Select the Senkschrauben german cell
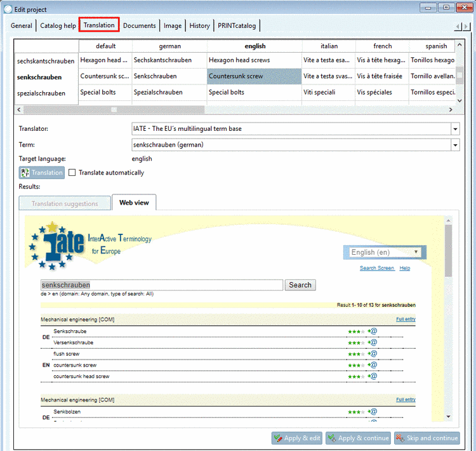 click(x=169, y=76)
